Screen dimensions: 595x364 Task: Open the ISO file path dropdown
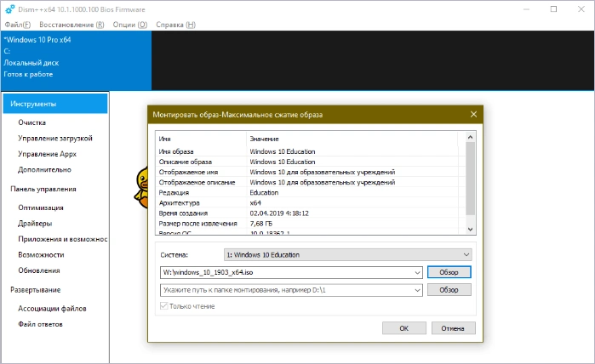pyautogui.click(x=417, y=272)
